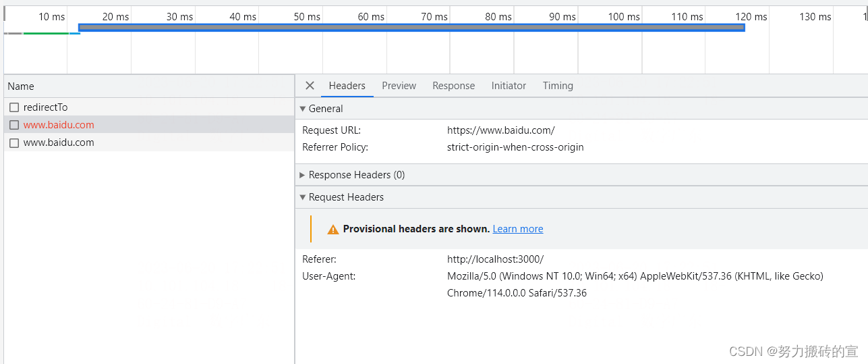Switch to the Preview tab
Image resolution: width=868 pixels, height=364 pixels.
click(x=399, y=86)
